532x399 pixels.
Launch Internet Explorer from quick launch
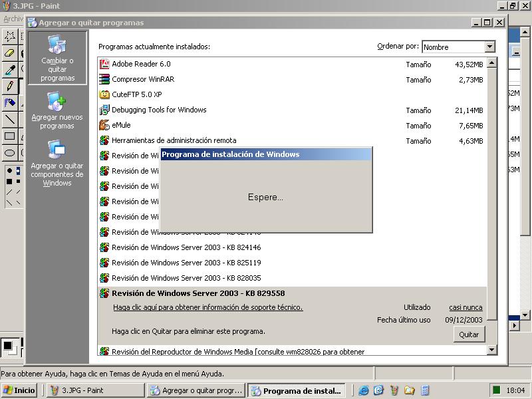coord(363,390)
